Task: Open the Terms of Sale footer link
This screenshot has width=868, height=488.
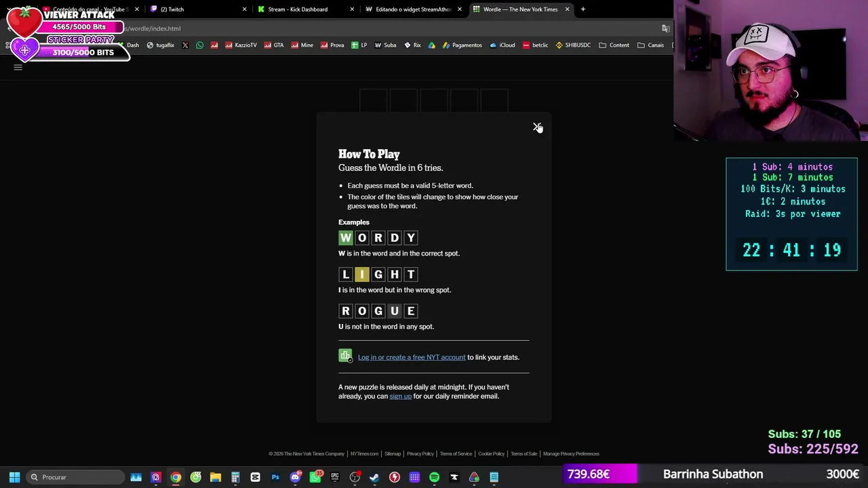Action: click(524, 454)
